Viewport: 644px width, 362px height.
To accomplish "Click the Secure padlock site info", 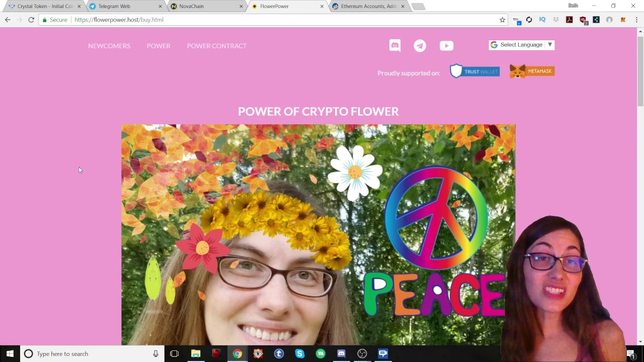I will point(54,20).
